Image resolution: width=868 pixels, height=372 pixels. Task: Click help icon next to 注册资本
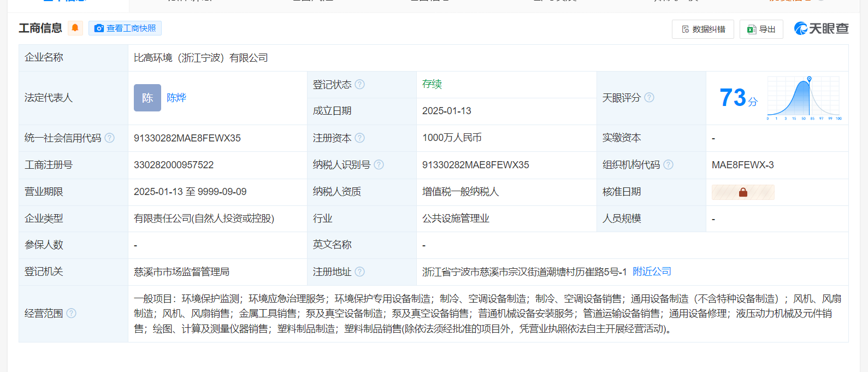click(x=359, y=138)
